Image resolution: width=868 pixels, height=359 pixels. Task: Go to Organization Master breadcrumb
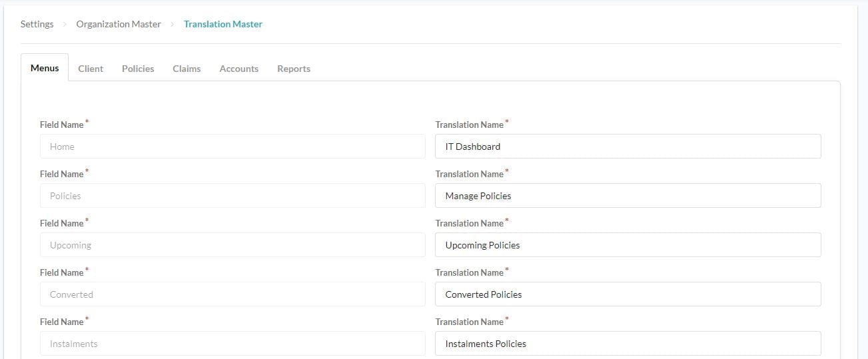click(119, 24)
